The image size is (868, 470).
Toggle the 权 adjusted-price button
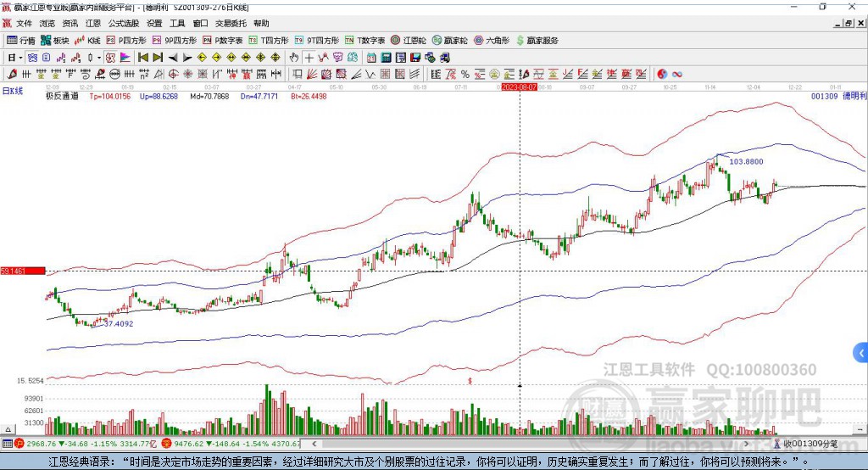tap(111, 58)
